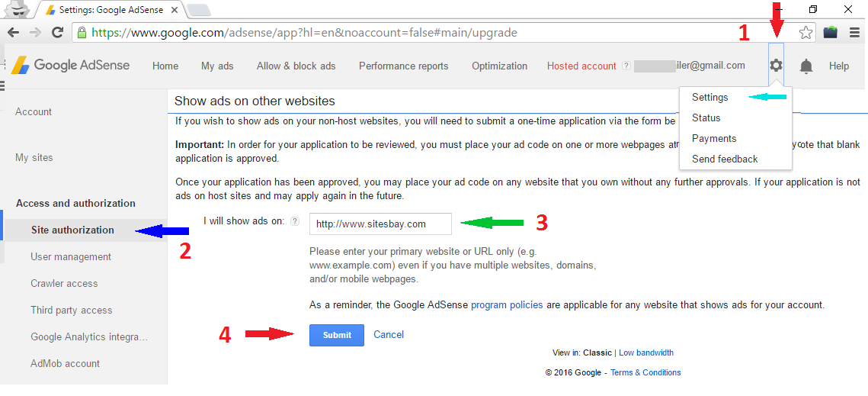
Task: Expand Access and authorization section
Action: coord(76,203)
